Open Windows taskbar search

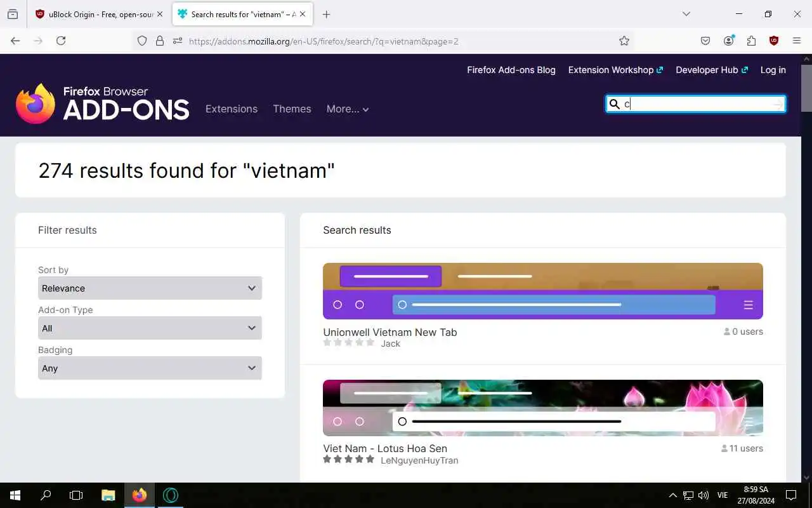46,495
